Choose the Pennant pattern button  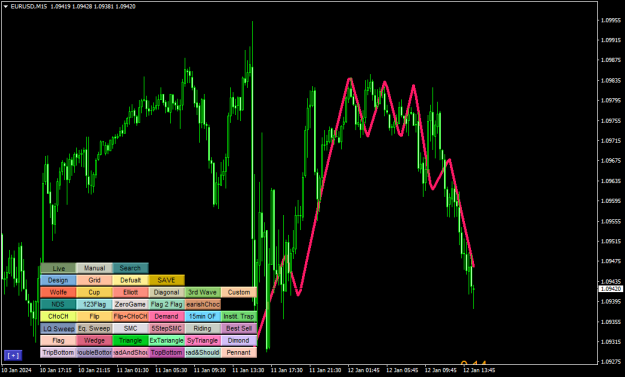point(239,352)
